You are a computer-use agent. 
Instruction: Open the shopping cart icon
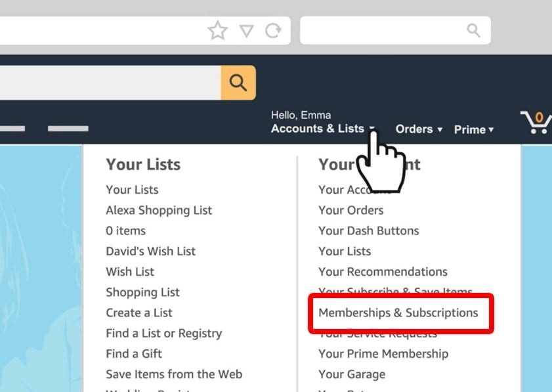click(x=536, y=122)
